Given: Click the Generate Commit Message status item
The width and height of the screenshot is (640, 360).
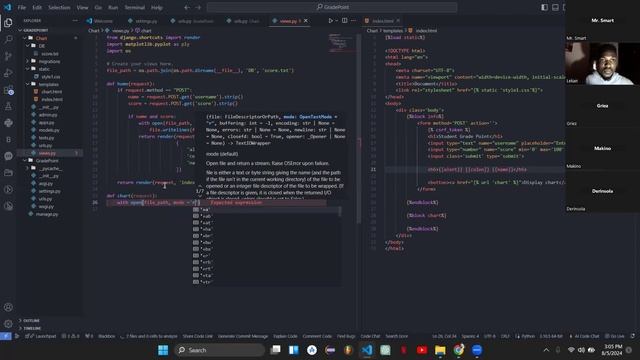Looking at the screenshot, I should click(x=243, y=336).
